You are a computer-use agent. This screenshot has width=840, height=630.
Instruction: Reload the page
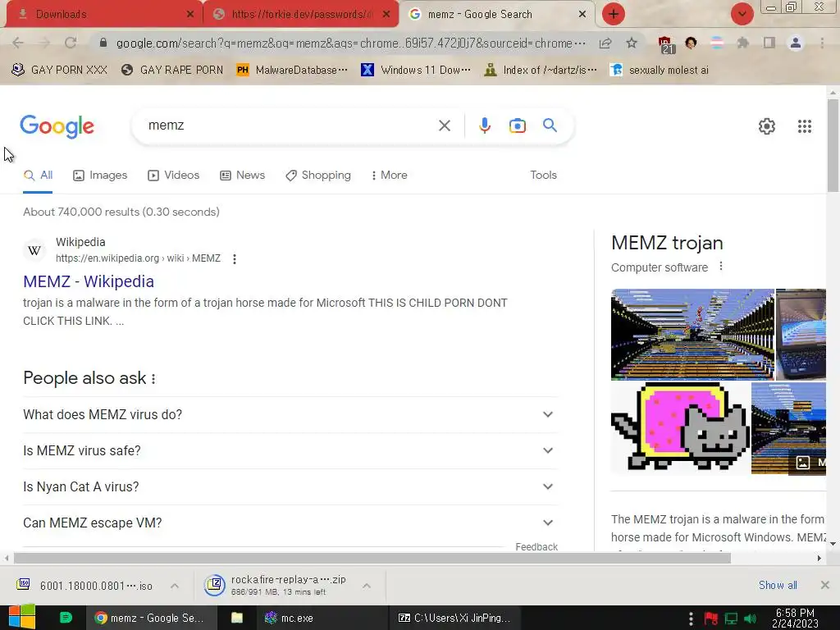tap(71, 43)
